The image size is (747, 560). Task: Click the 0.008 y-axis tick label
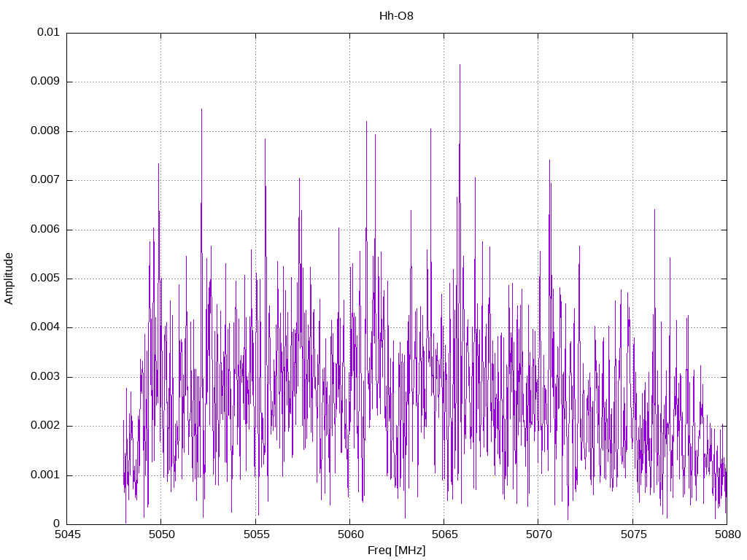click(44, 131)
